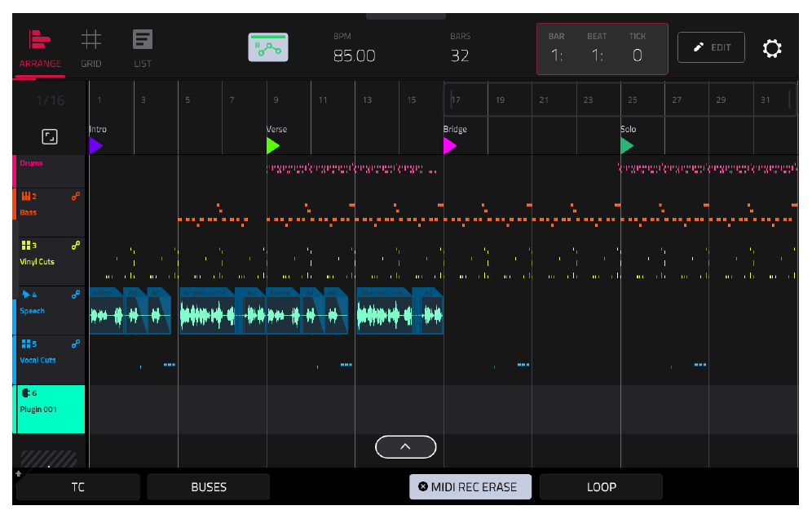Select the Vinyl Cuts track header

[x=51, y=262]
